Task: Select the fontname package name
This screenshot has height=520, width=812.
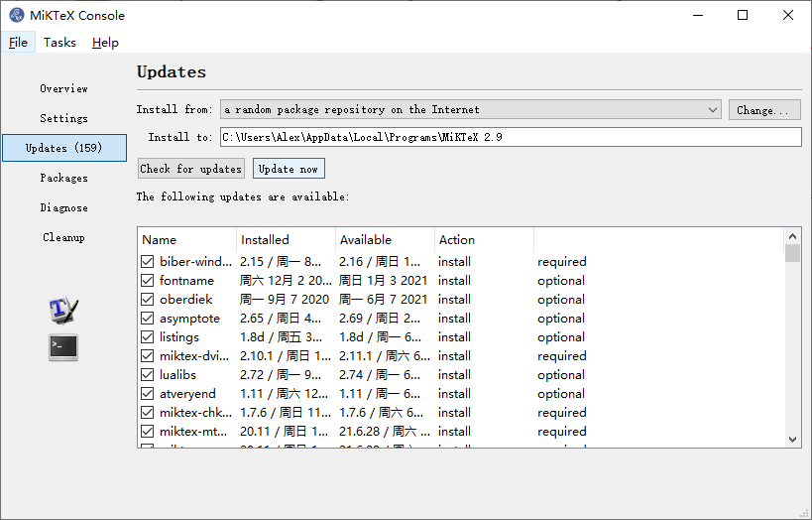Action: (x=186, y=281)
